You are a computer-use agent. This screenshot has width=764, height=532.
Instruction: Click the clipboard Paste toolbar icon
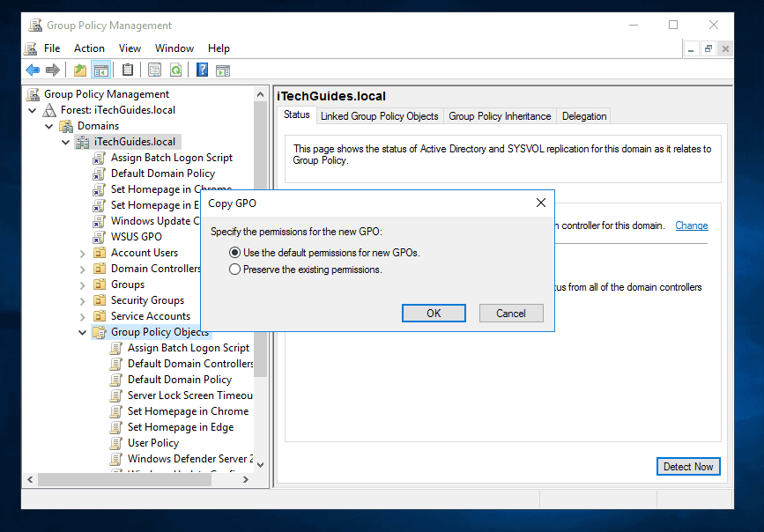click(x=128, y=70)
